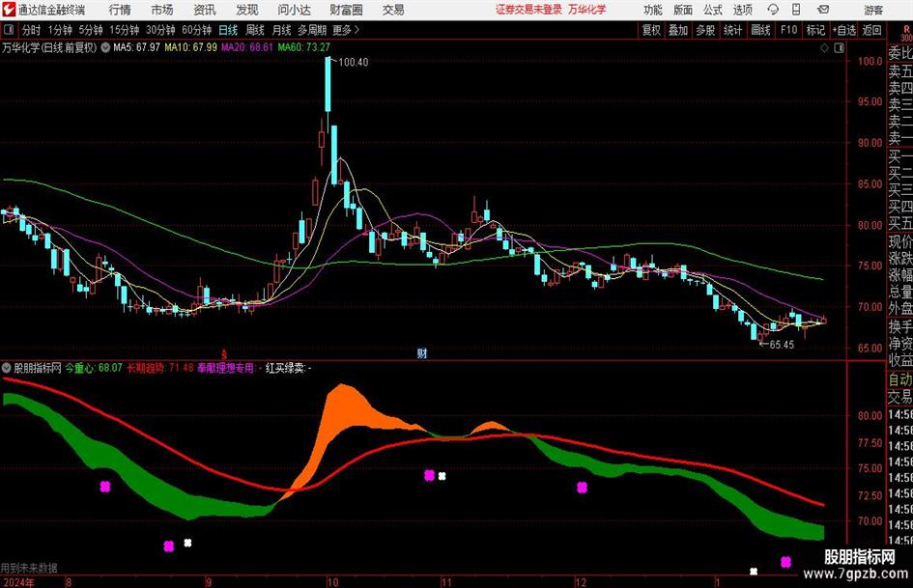
Task: Open the 公式 menu
Action: pos(713,10)
